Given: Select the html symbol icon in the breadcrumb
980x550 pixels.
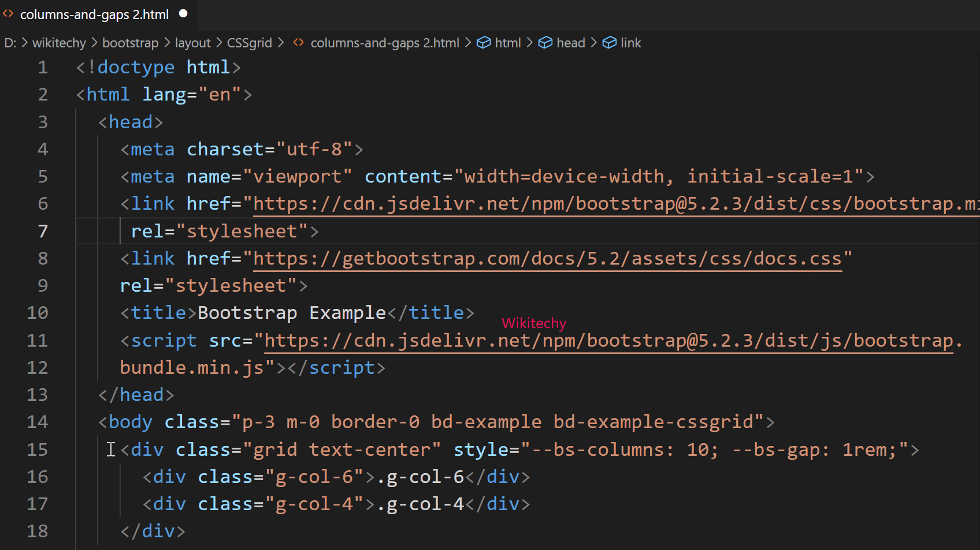Looking at the screenshot, I should click(x=483, y=42).
